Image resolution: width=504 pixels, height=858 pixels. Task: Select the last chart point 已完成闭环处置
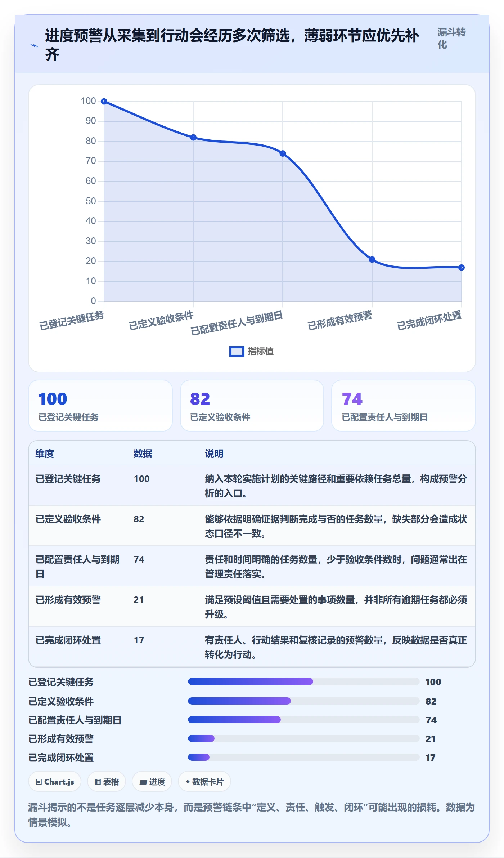pos(462,268)
